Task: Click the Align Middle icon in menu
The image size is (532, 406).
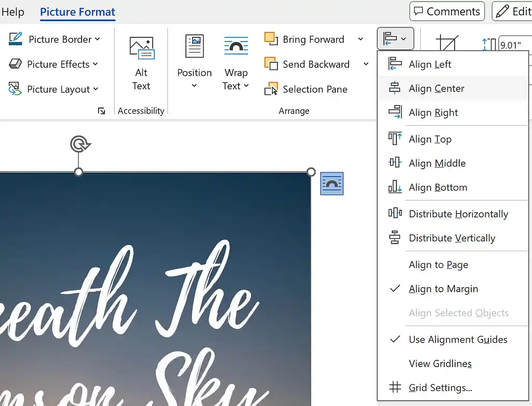Action: pyautogui.click(x=395, y=163)
